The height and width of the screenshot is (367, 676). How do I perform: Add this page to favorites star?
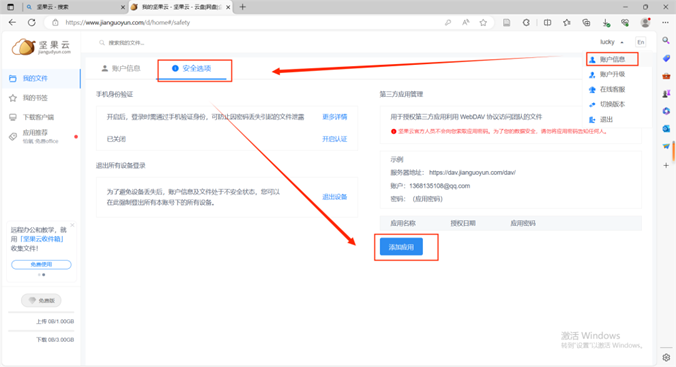tap(483, 22)
